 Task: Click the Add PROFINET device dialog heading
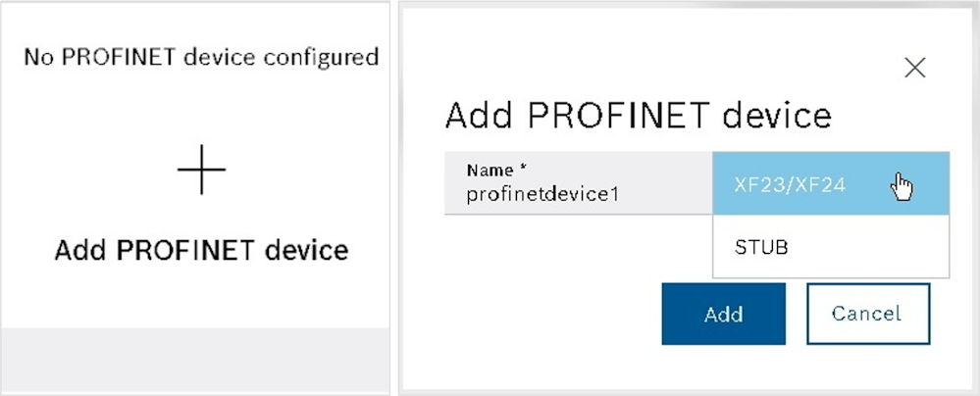(638, 116)
